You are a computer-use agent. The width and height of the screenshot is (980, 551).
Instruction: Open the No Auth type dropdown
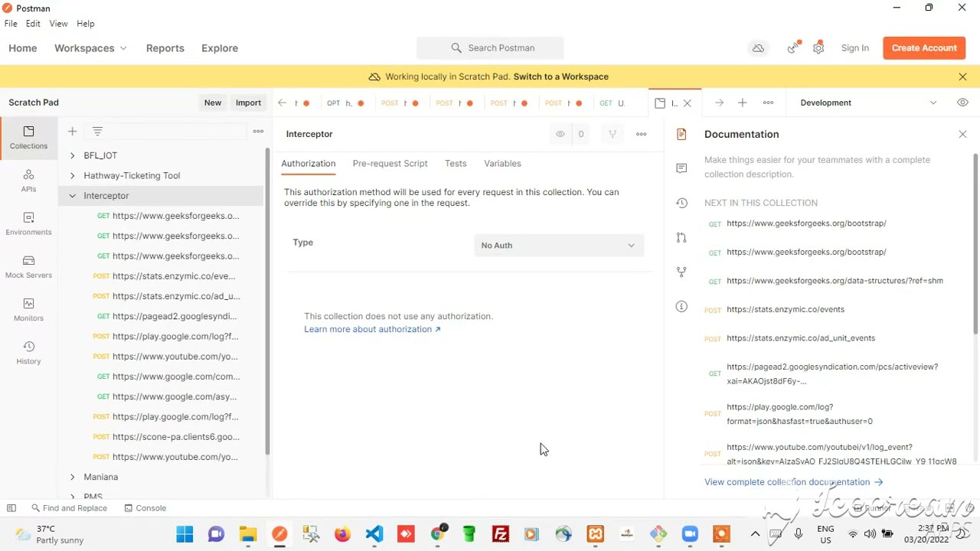(559, 246)
